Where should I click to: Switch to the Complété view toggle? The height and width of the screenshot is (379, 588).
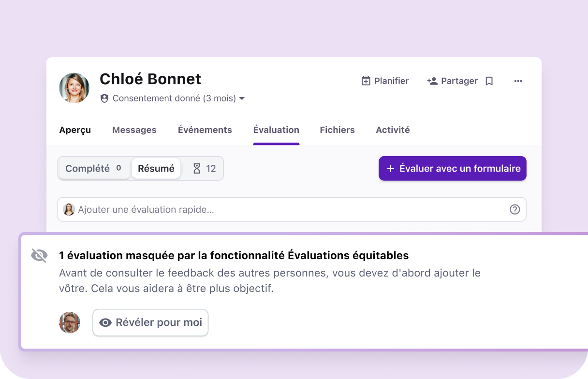(x=94, y=169)
